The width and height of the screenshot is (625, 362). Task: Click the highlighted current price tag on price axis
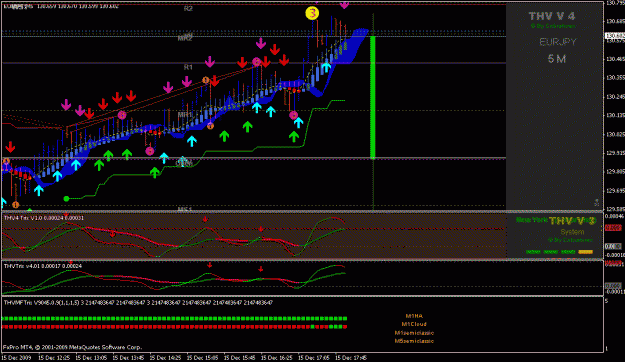(x=615, y=36)
